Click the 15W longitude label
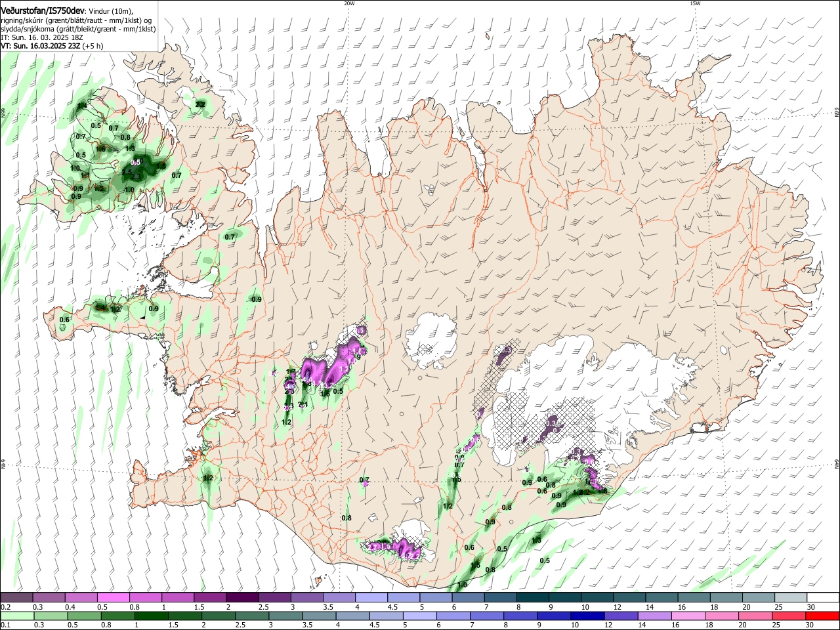840x630 pixels. pos(695,3)
